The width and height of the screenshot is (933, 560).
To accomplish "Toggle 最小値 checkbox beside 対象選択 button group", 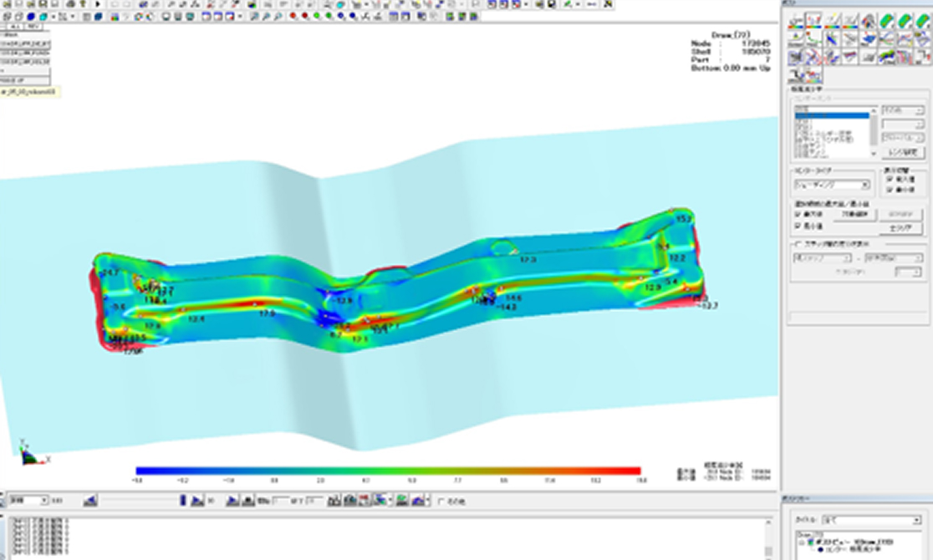I will 797,226.
